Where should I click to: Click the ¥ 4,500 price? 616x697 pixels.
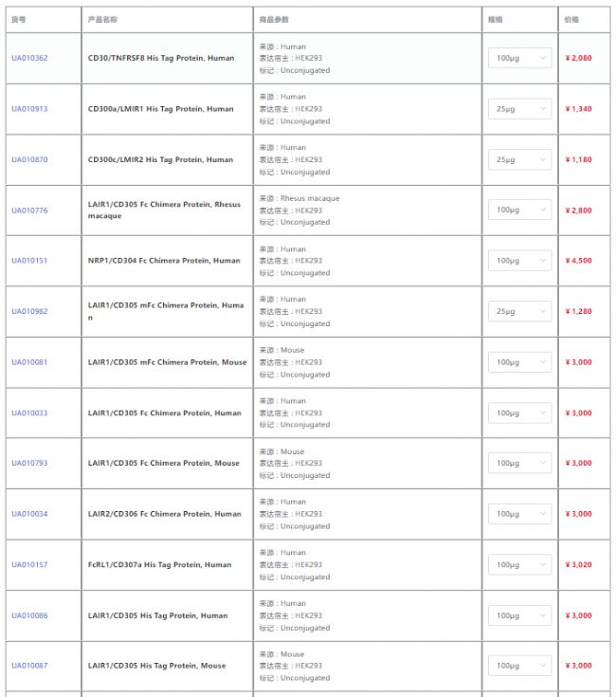[578, 261]
